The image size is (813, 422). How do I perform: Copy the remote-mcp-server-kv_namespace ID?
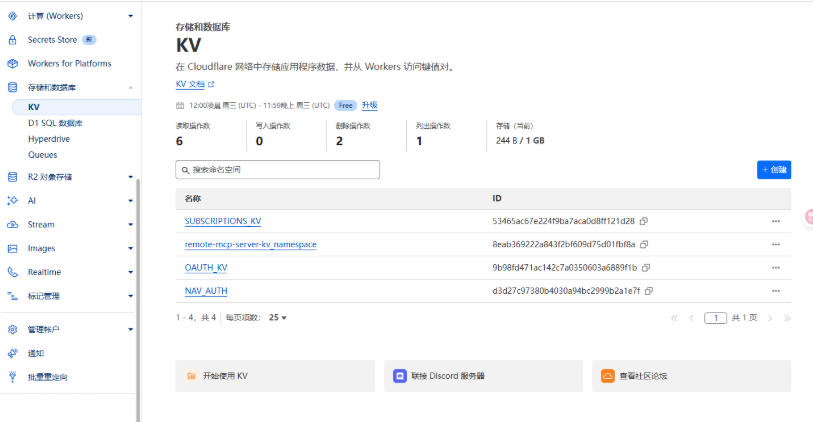pyautogui.click(x=644, y=245)
